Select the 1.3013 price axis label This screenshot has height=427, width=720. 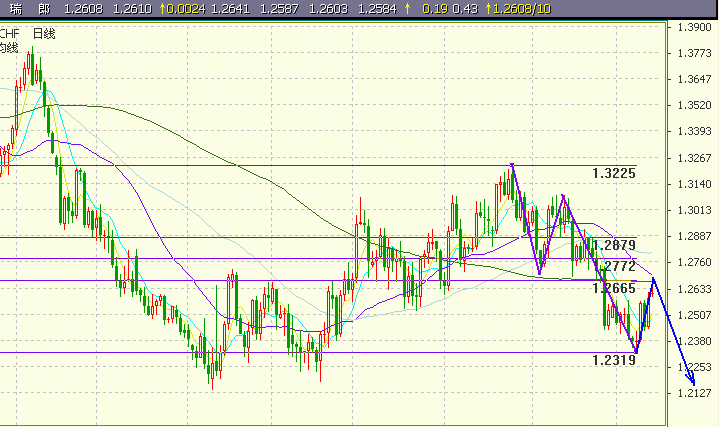694,210
